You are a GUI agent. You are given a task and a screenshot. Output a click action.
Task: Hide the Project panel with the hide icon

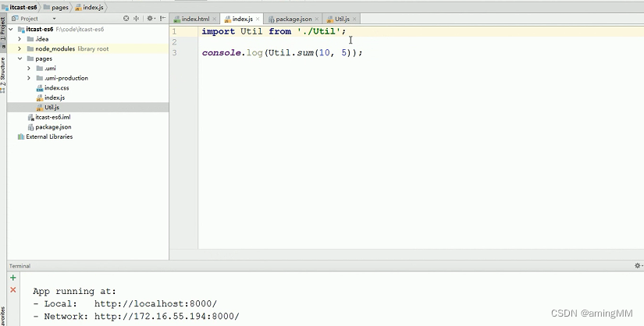pos(163,19)
